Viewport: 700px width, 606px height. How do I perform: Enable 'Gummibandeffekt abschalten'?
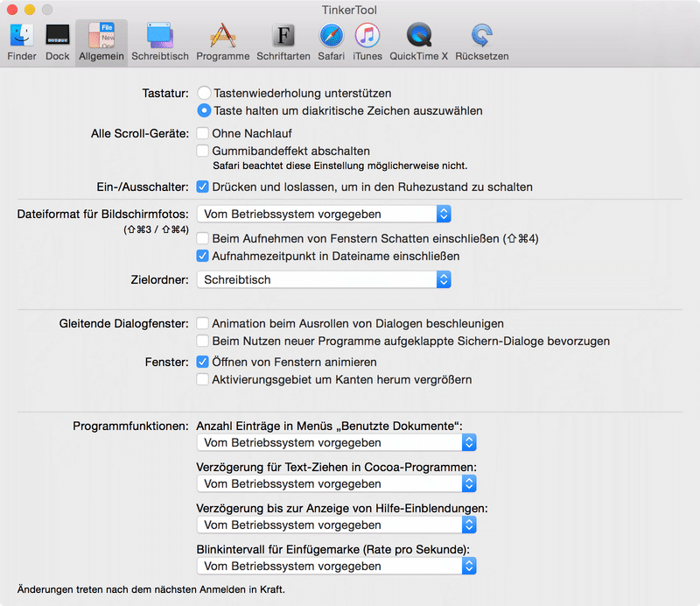point(203,150)
